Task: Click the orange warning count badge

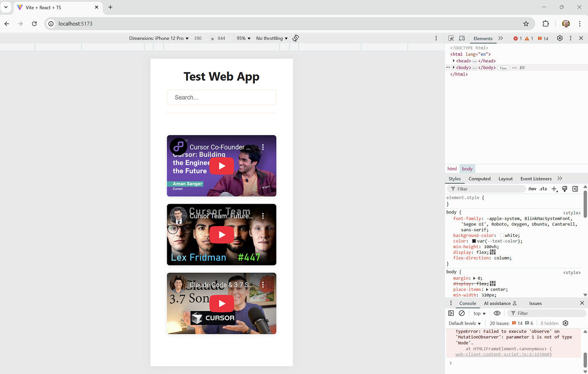Action: click(x=529, y=39)
